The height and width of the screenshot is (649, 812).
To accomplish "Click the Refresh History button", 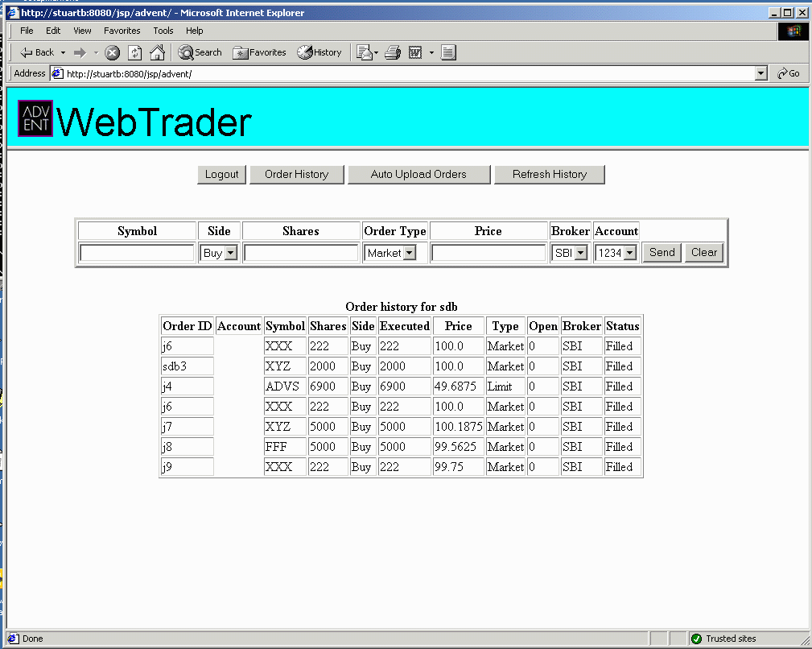I will [549, 174].
